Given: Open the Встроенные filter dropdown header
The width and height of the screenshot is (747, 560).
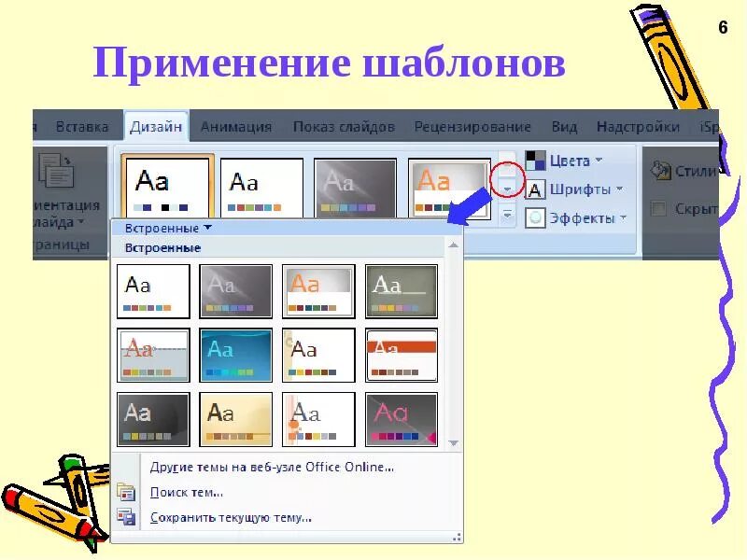Looking at the screenshot, I should [168, 228].
